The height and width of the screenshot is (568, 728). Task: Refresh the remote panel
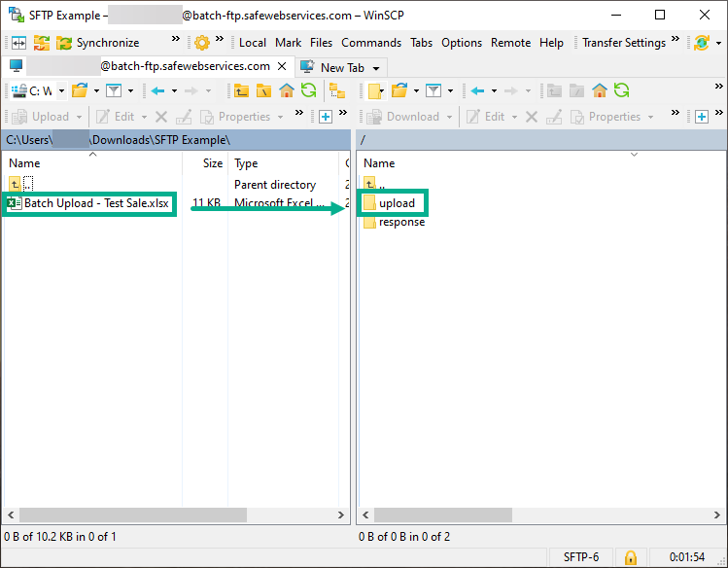point(621,90)
